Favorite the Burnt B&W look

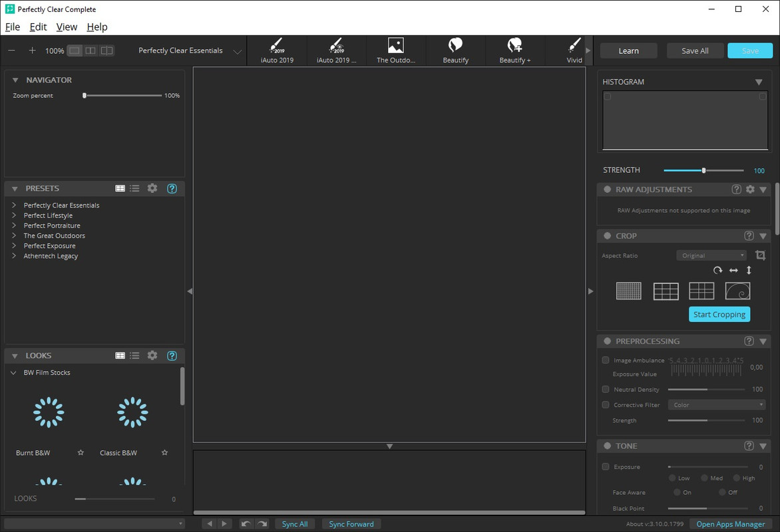(x=81, y=452)
